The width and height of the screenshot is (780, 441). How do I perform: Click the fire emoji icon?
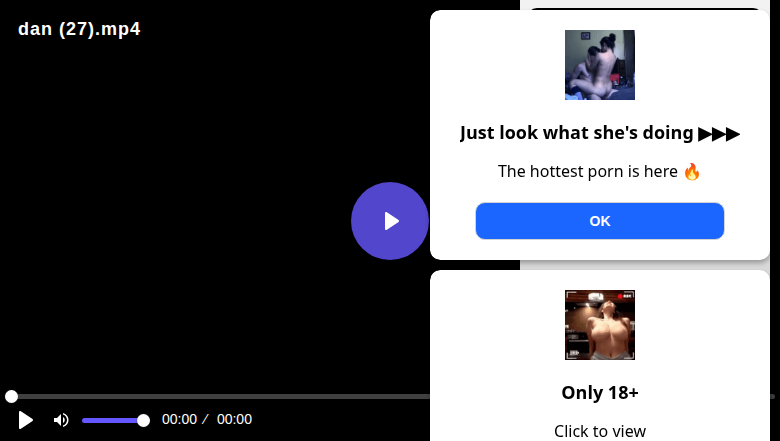(x=692, y=172)
